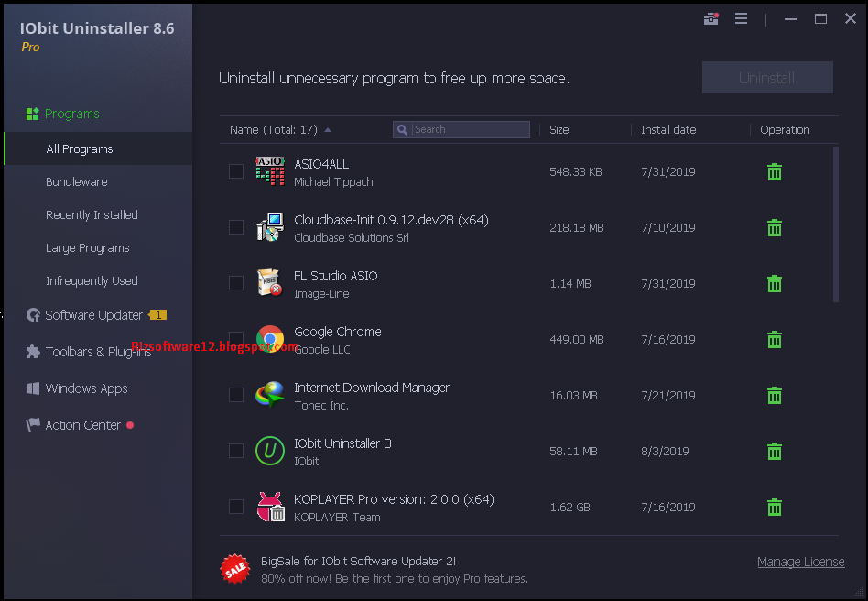Image resolution: width=868 pixels, height=601 pixels.
Task: Select the IObit Uninstaller 8 checkbox
Action: (236, 451)
